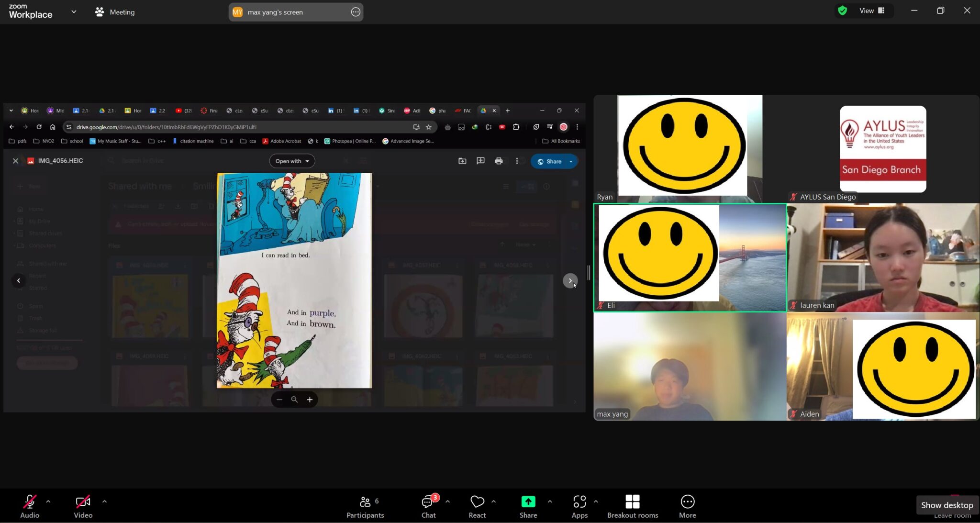Screen dimensions: 980x523
Task: Open React emoji menu
Action: tap(477, 506)
